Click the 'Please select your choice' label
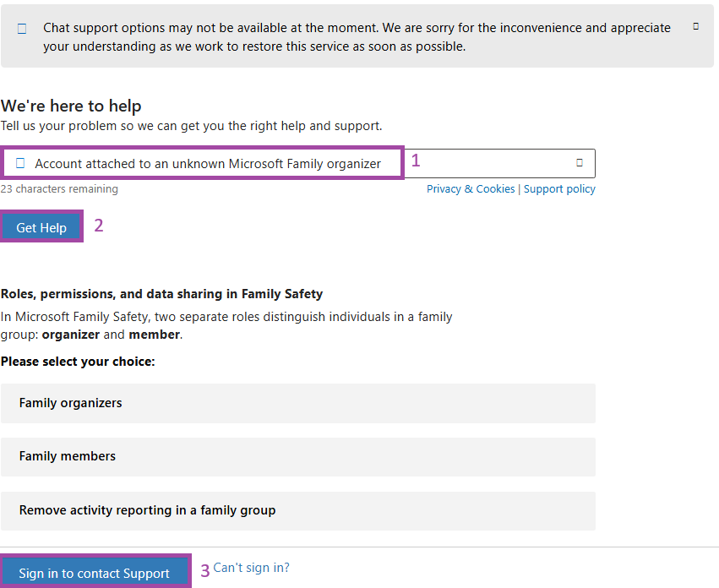This screenshot has height=588, width=719. pyautogui.click(x=78, y=362)
